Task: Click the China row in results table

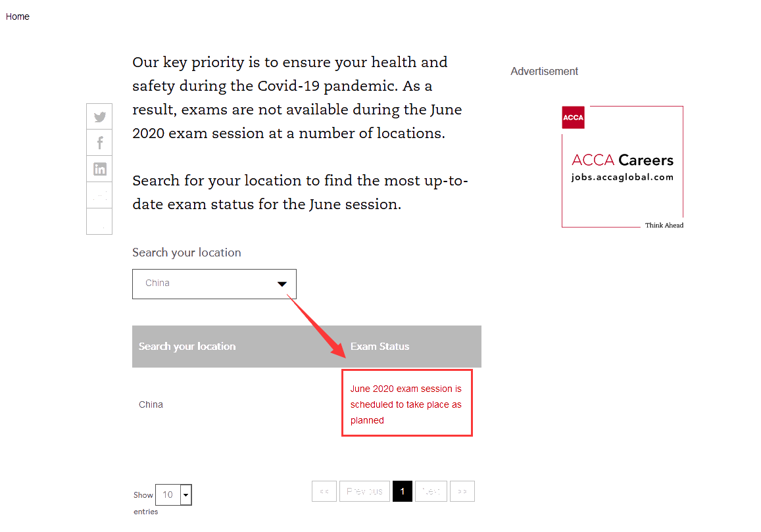Action: click(307, 404)
